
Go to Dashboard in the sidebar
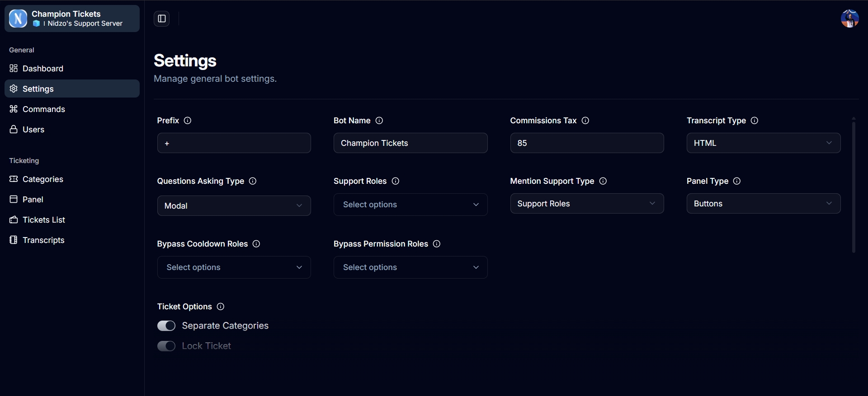pos(43,69)
